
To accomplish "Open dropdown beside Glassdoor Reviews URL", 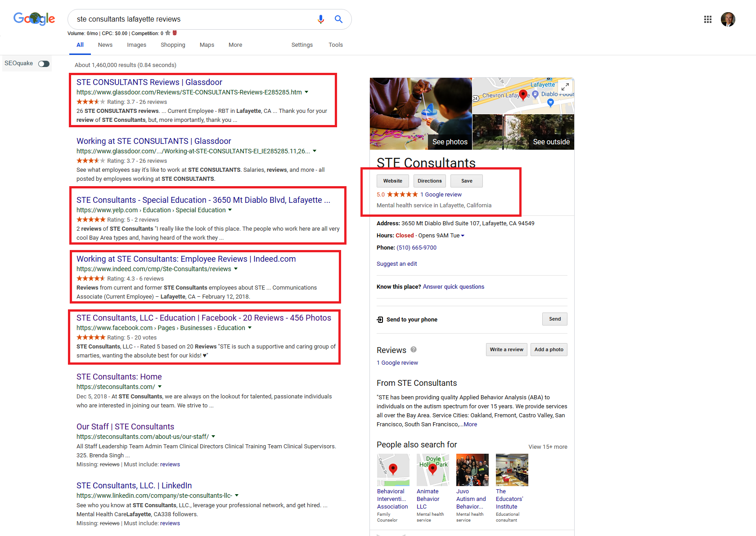I will [306, 92].
